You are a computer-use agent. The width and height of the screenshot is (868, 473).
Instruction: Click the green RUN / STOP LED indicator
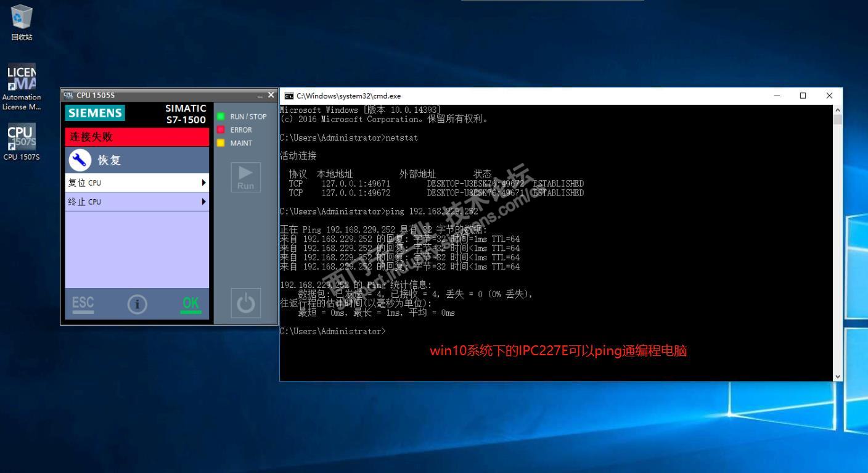click(220, 117)
